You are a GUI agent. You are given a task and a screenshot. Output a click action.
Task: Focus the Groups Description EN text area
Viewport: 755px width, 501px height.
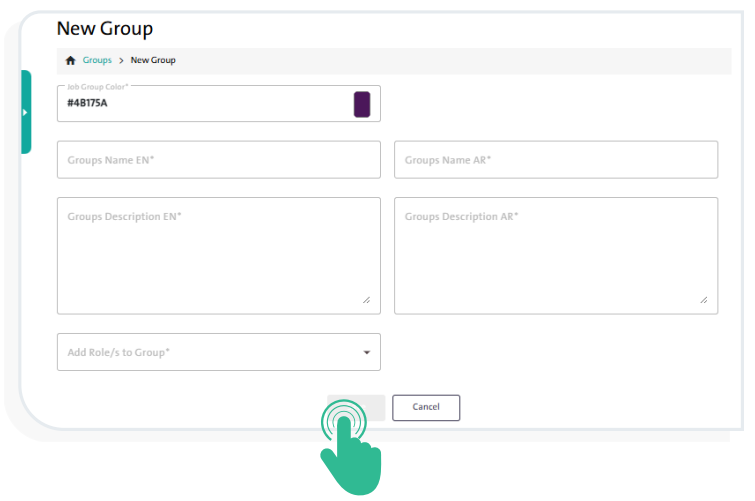tap(218, 256)
